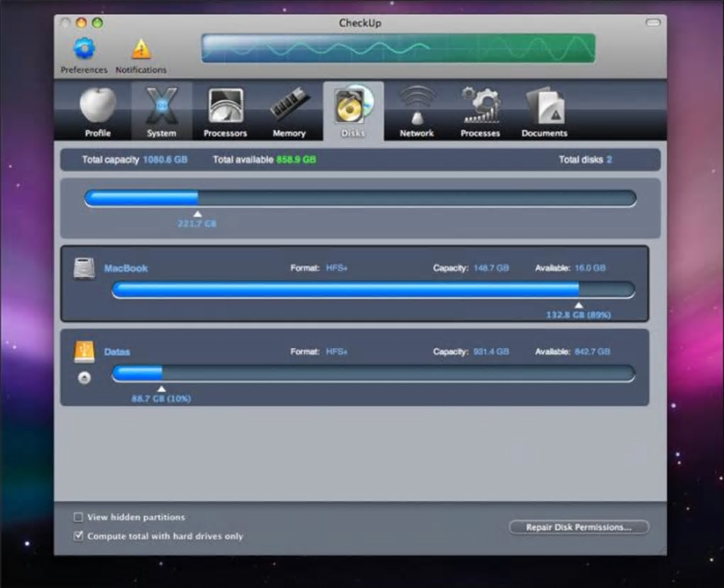Click the Datas usage bar
The width and height of the screenshot is (724, 588).
pos(373,374)
